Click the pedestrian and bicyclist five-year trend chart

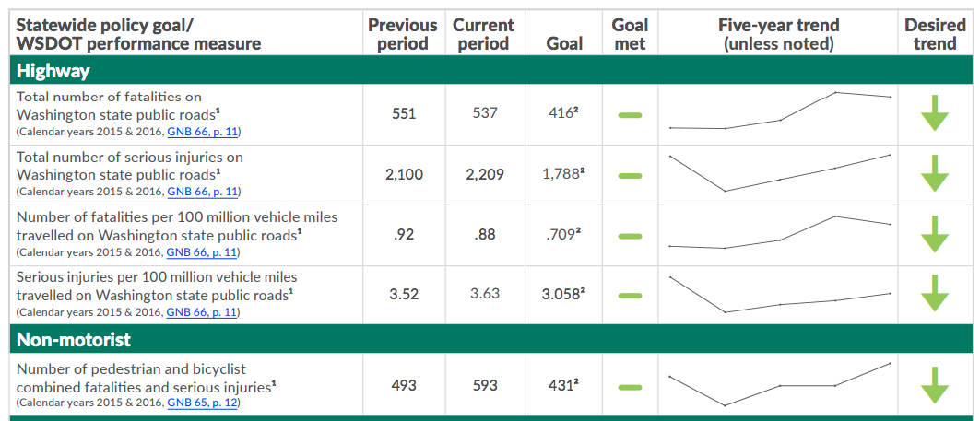point(780,384)
